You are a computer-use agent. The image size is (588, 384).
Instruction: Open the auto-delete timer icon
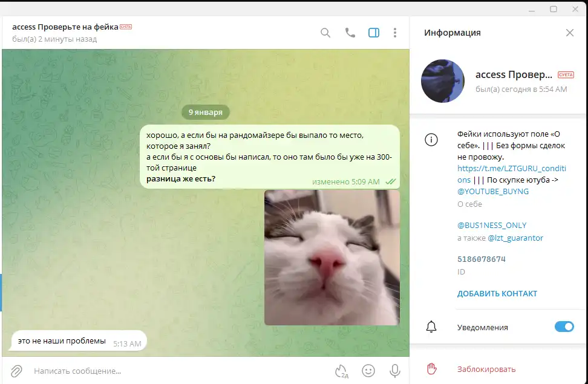pyautogui.click(x=341, y=370)
